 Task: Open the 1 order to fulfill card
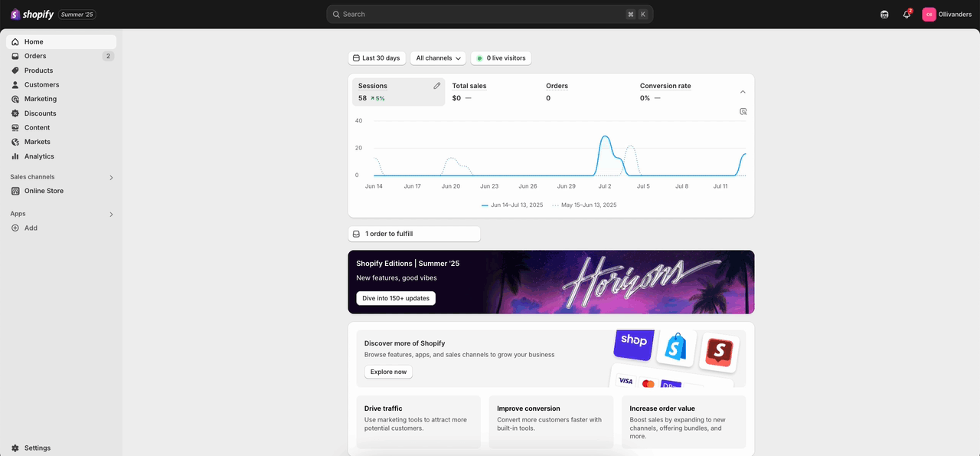pos(414,234)
